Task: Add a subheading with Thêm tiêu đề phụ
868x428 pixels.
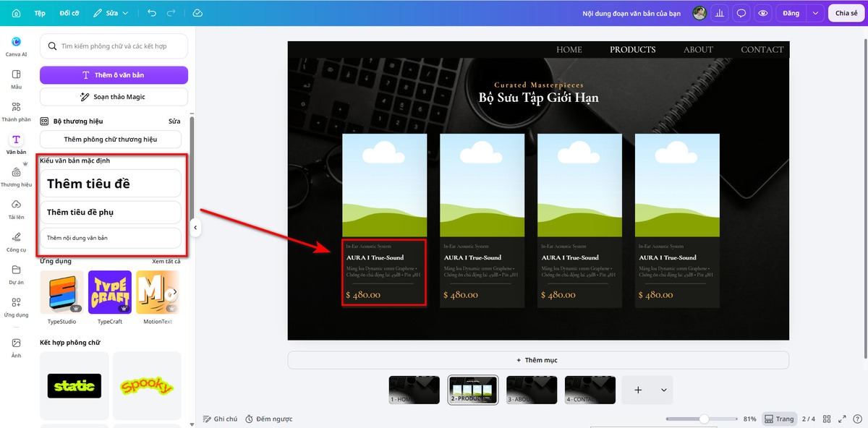Action: pos(110,213)
